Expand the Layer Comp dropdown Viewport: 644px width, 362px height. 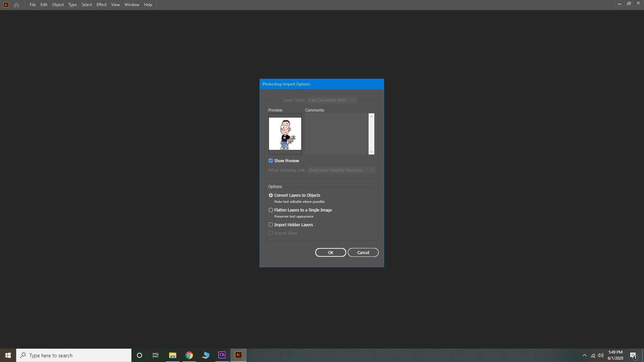coord(332,100)
